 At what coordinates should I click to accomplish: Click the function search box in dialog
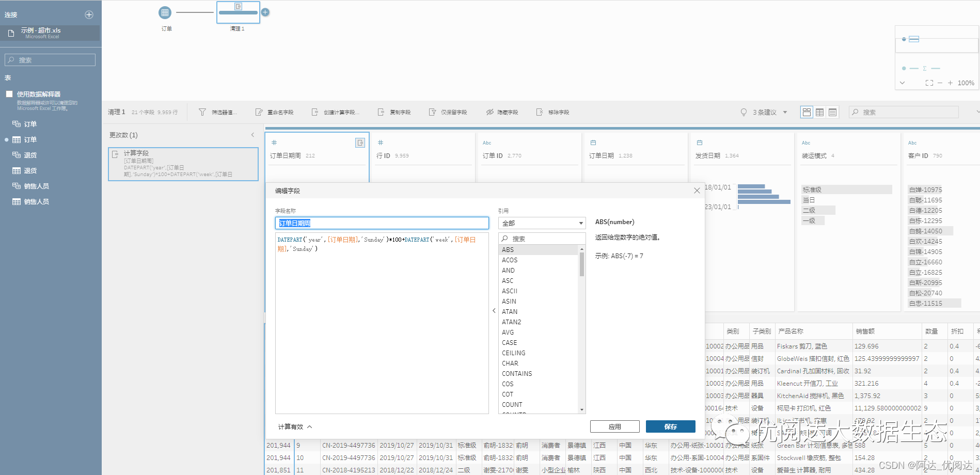(542, 239)
